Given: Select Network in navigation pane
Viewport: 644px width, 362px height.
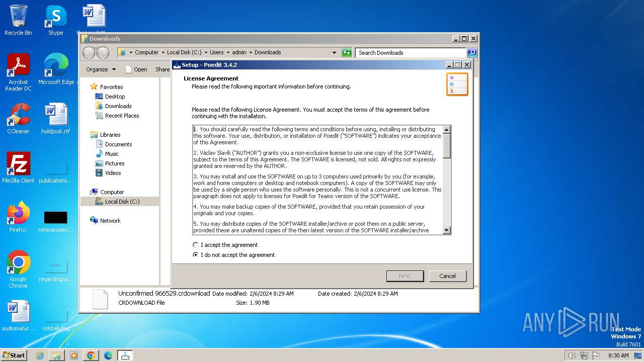Looking at the screenshot, I should click(x=106, y=221).
